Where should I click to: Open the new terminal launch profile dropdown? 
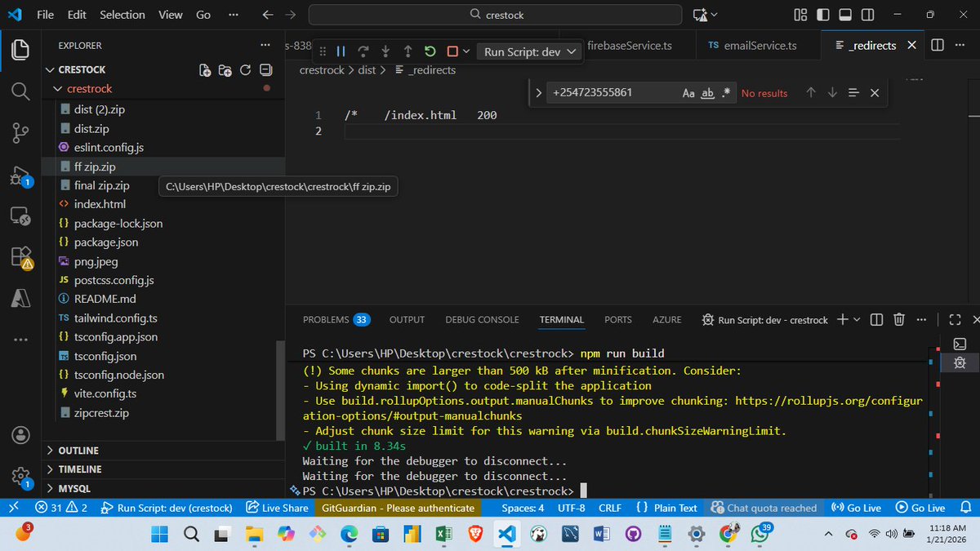coord(857,319)
